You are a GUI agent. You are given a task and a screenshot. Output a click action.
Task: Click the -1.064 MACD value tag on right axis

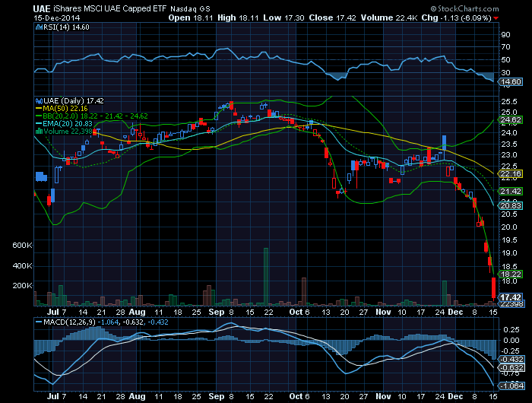[x=511, y=386]
